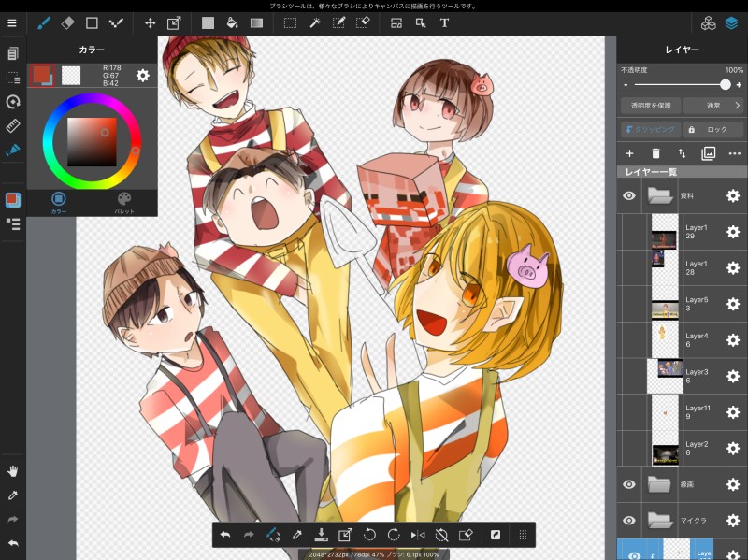Select the Magic Wand tool
748x560 pixels.
(314, 22)
